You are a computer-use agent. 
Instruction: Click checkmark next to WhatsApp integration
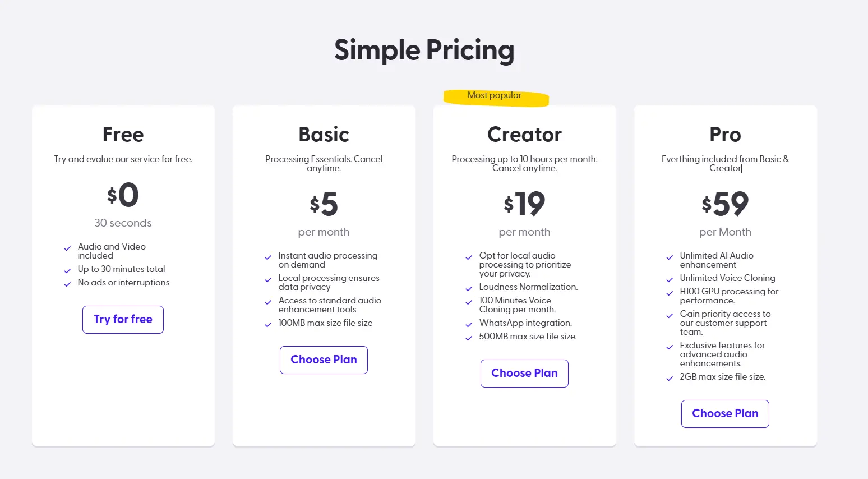469,325
